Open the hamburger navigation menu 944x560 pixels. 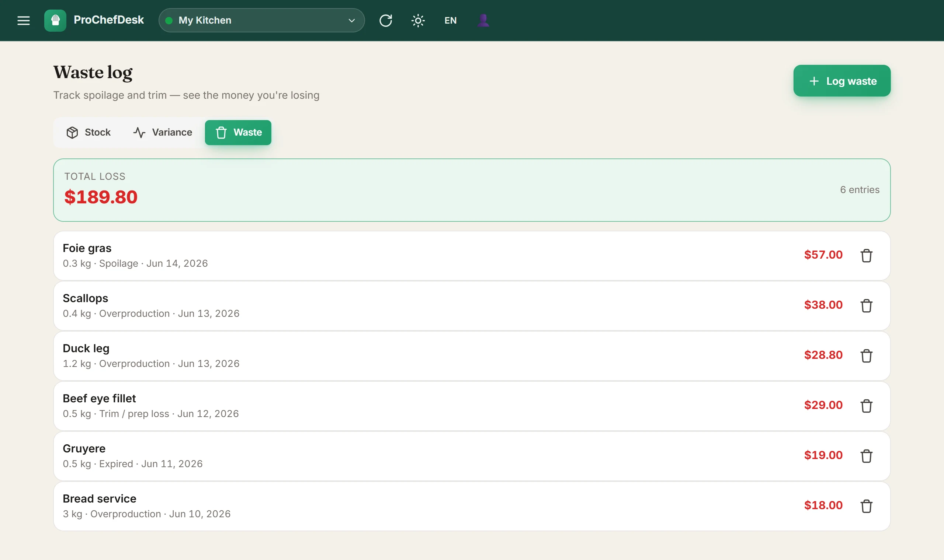click(23, 20)
